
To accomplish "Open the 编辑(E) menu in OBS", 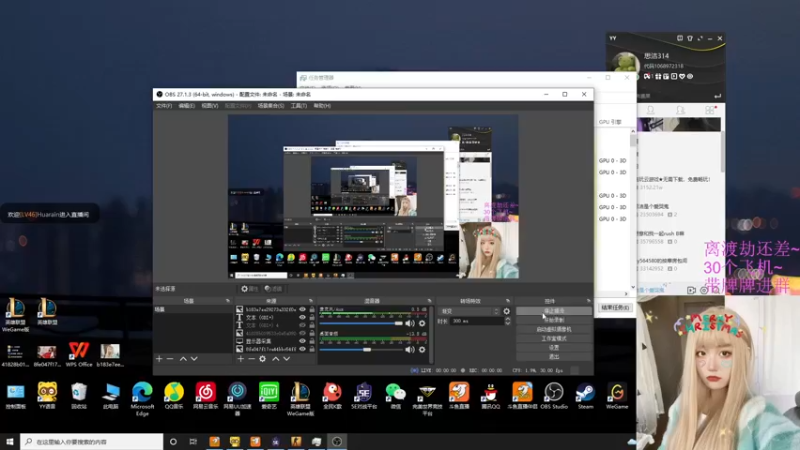I will coord(186,106).
